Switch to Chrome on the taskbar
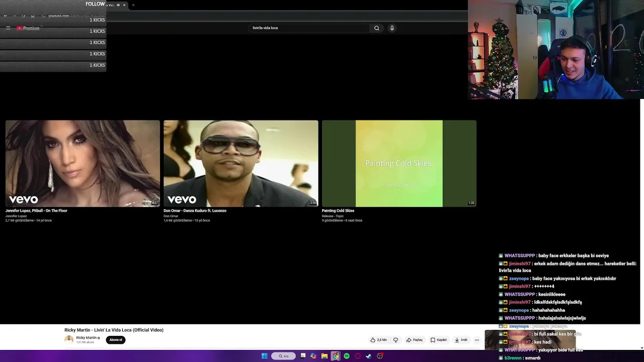This screenshot has height=362, width=644. 336,356
